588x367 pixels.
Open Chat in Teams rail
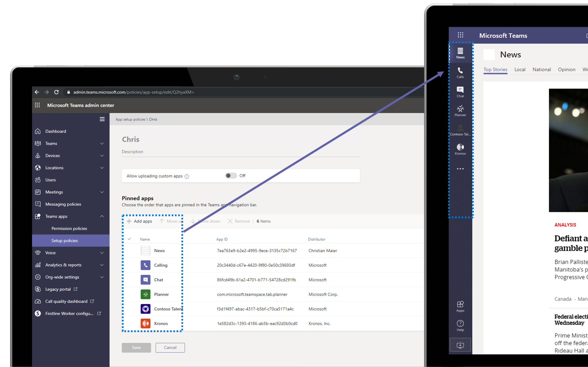460,92
